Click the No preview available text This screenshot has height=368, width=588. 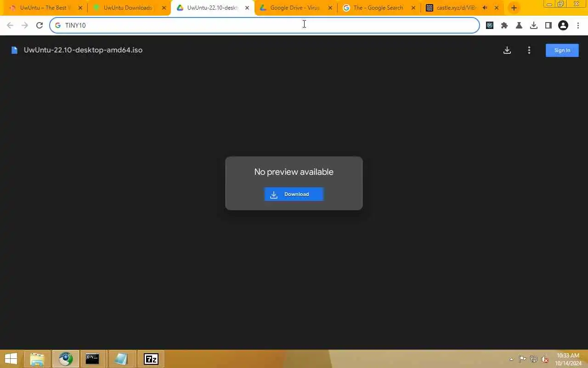point(294,172)
